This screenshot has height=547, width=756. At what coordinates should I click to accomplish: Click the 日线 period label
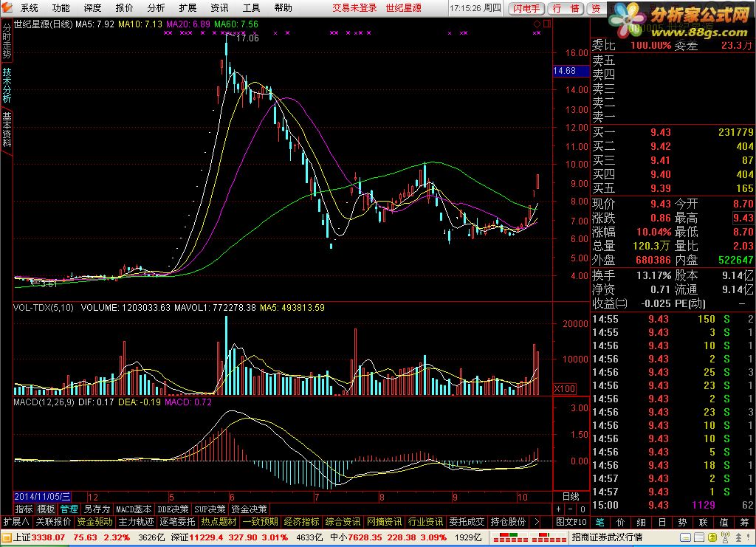[x=571, y=496]
